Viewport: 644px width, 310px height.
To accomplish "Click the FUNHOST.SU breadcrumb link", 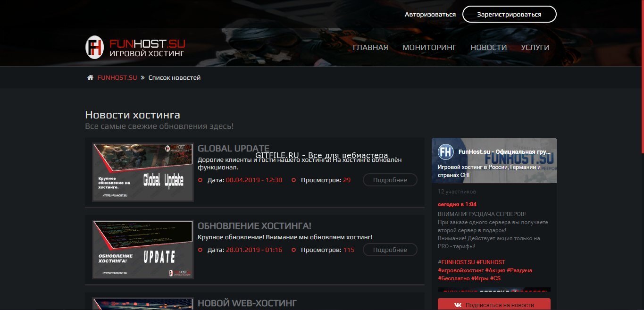I will (x=117, y=77).
